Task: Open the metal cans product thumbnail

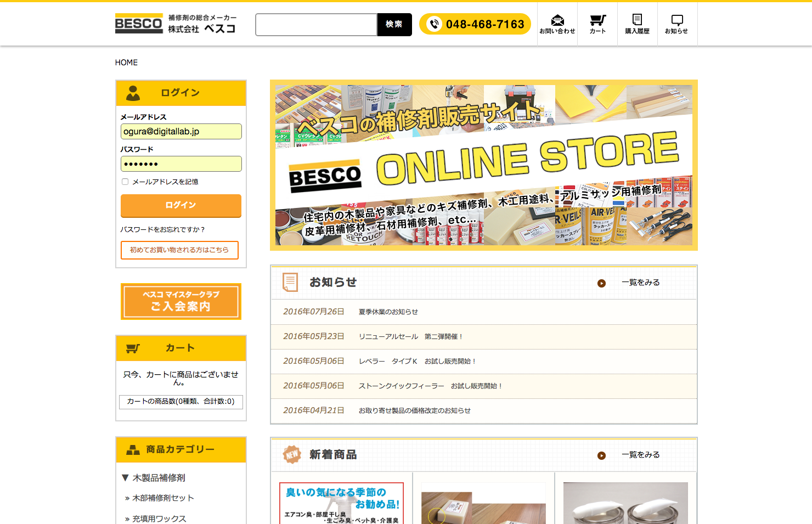Action: [625, 503]
